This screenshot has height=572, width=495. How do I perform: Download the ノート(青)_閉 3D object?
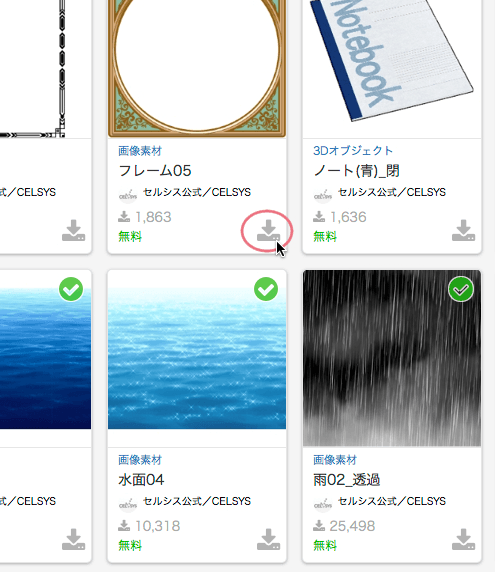point(463,231)
